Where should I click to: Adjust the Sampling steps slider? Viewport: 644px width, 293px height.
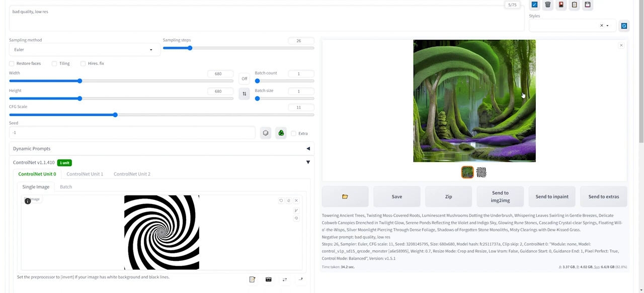[x=238, y=48]
